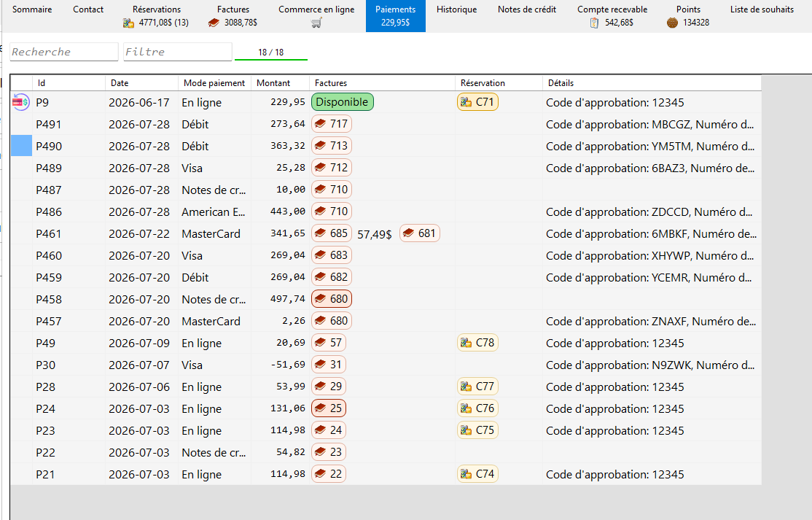Screen dimensions: 812x520
Task: Click the cookie points icon showing 134328
Action: click(672, 23)
